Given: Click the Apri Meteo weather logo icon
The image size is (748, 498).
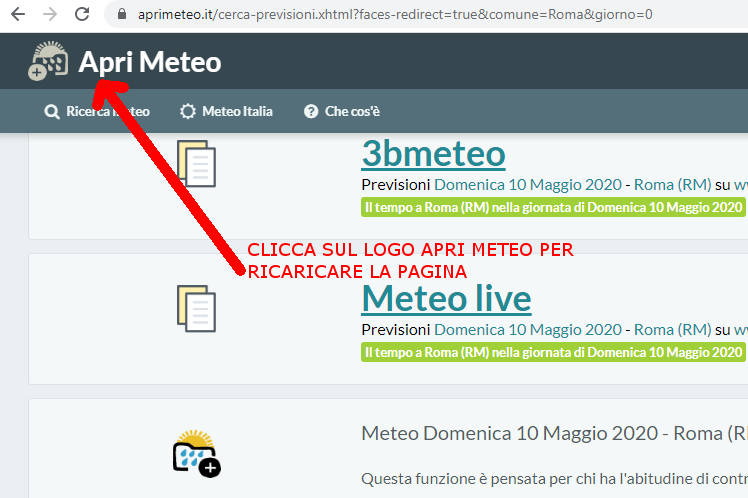Looking at the screenshot, I should (48, 61).
